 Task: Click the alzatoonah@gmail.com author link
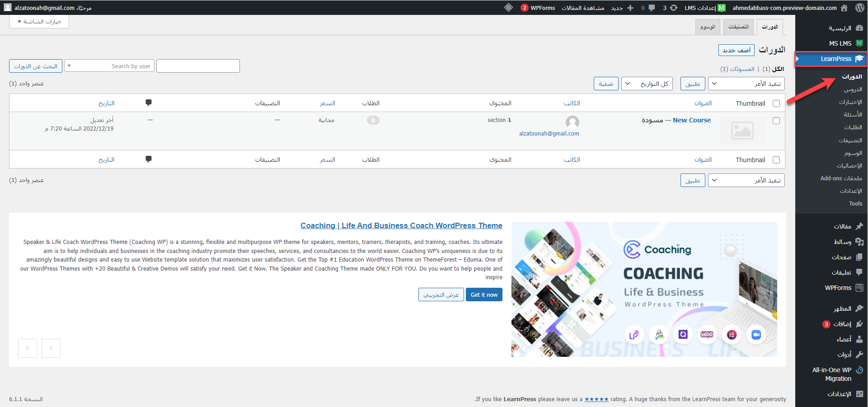point(549,134)
